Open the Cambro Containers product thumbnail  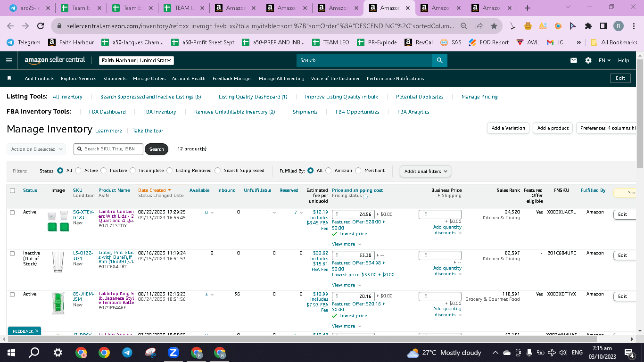[58, 222]
